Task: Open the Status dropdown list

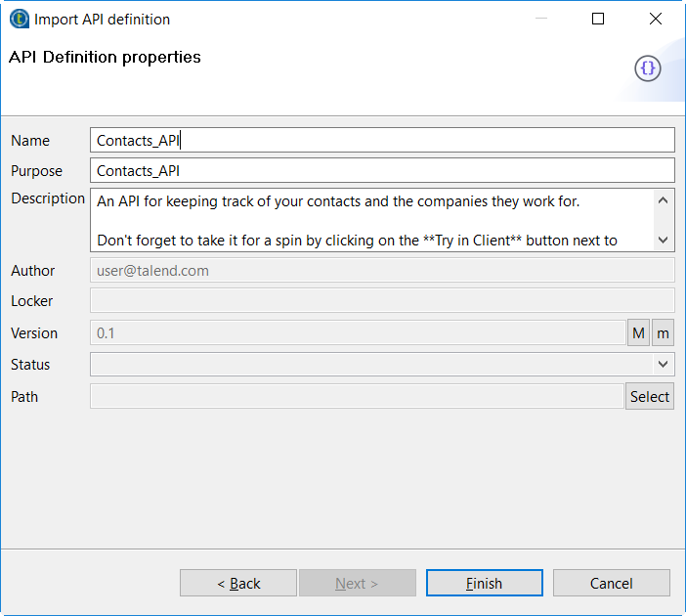Action: click(x=665, y=365)
